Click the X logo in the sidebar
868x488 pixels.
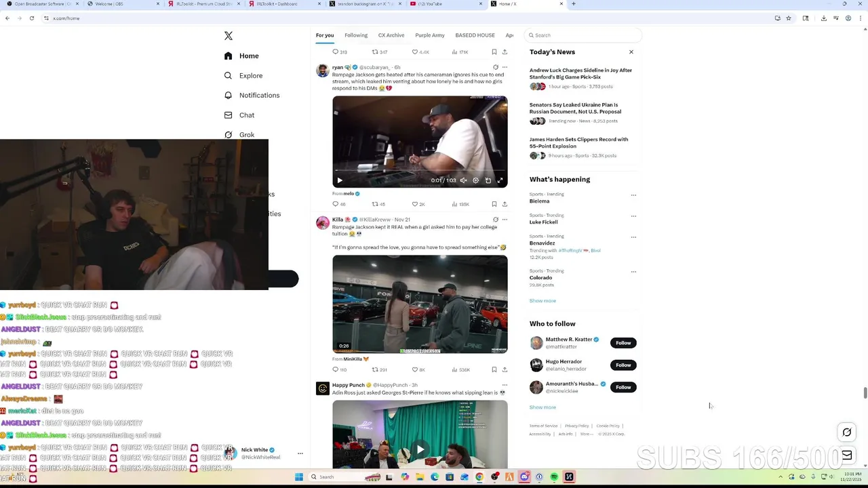pos(229,36)
